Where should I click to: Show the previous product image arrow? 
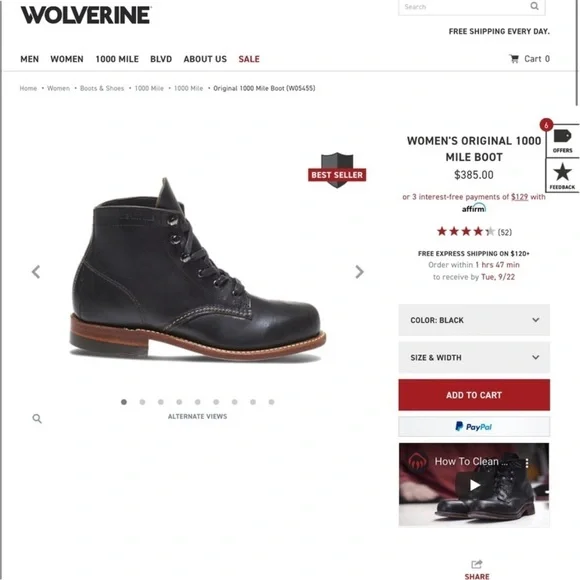pyautogui.click(x=36, y=272)
